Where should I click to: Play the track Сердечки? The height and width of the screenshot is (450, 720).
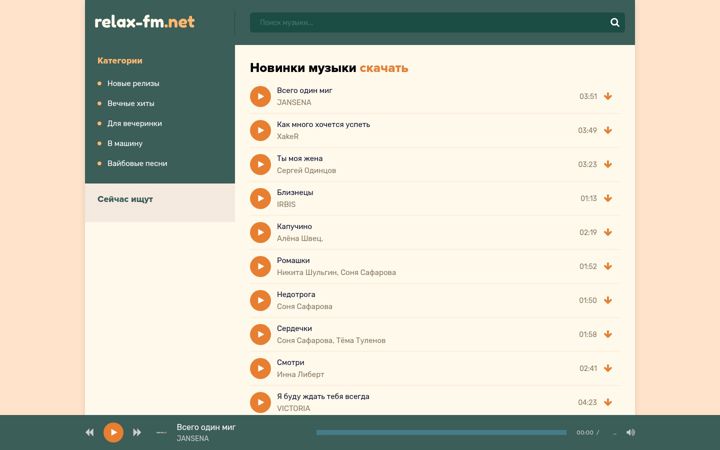[260, 334]
